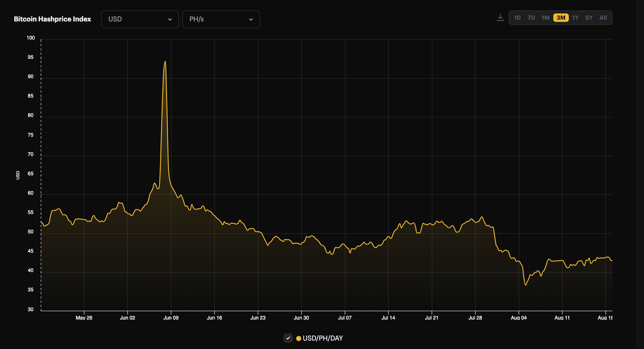Uncheck the USD/PH/DAY series checkbox
This screenshot has height=349, width=644.
point(288,338)
